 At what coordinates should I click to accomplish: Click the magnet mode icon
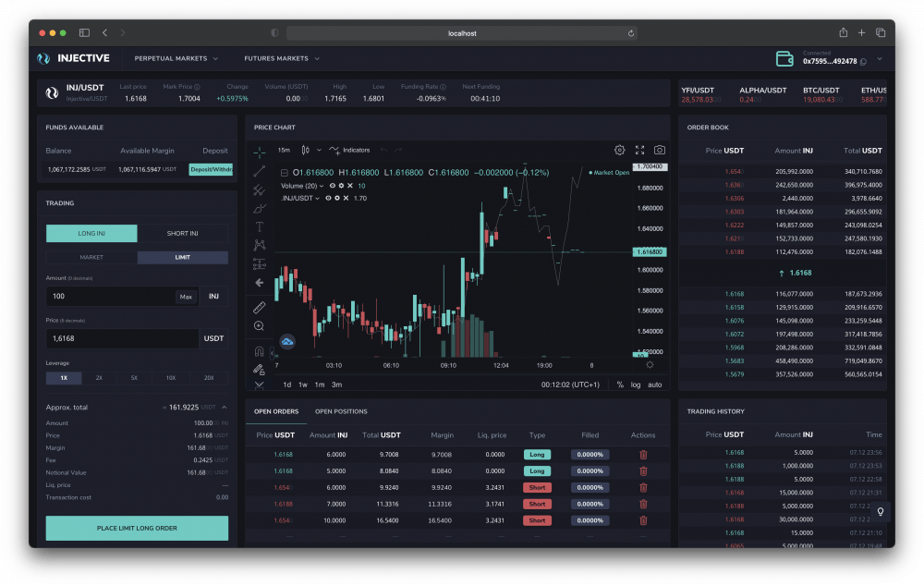260,351
